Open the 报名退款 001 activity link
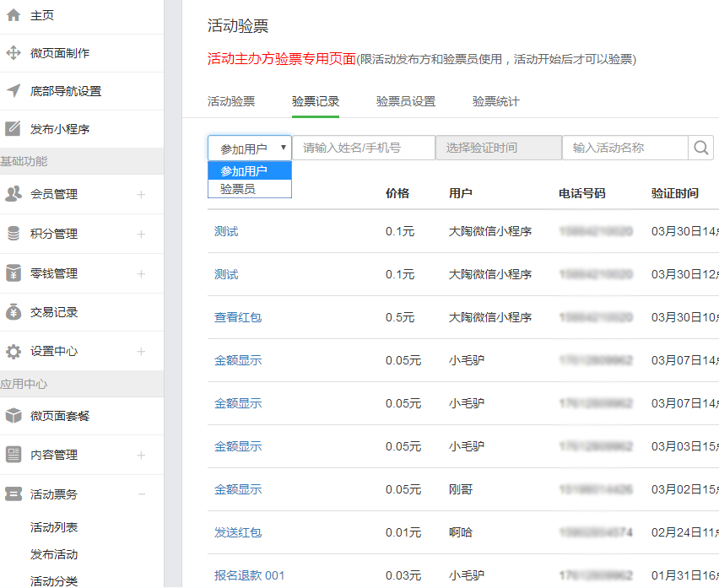Screen dimensions: 719x588 click(x=250, y=575)
